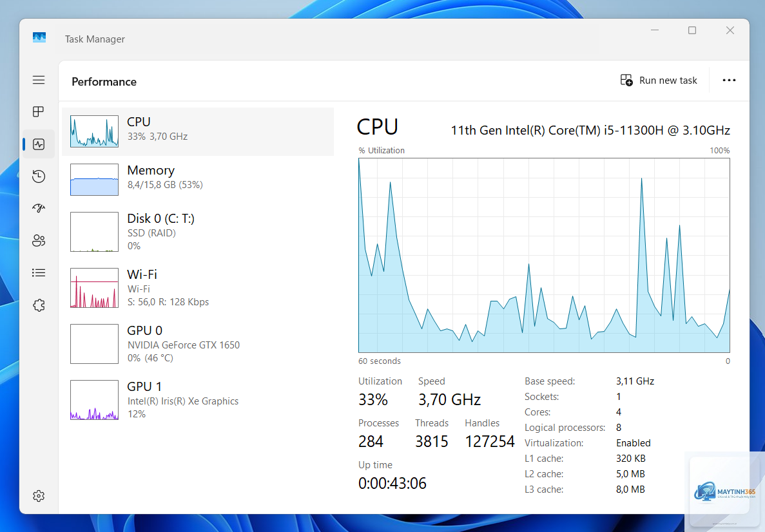The width and height of the screenshot is (765, 532).
Task: Click the 60 seconds graph label
Action: point(380,361)
